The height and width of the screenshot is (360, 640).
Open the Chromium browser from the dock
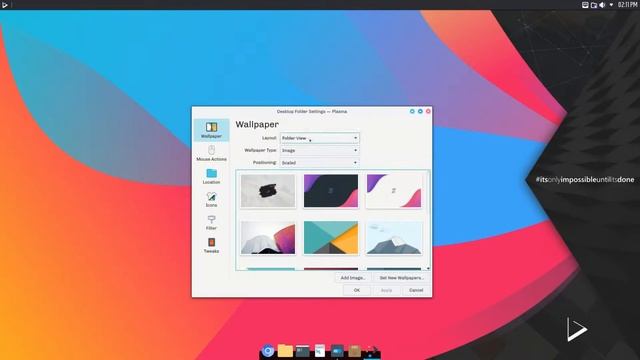pos(268,351)
